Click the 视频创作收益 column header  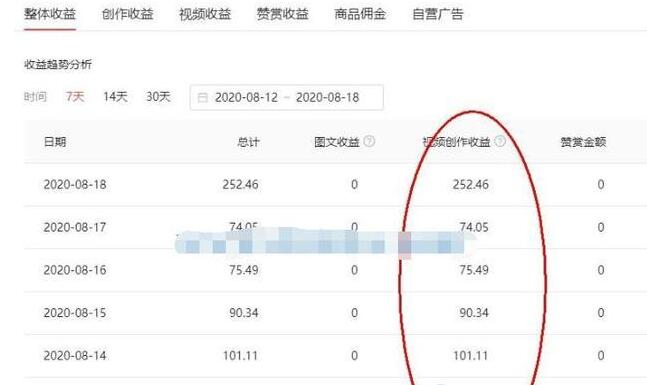point(457,142)
